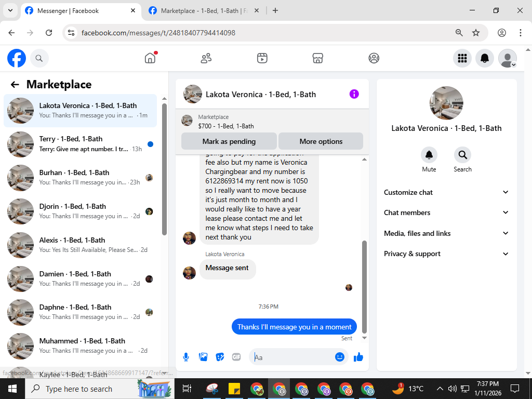Click the back arrow beside Marketplace heading
532x399 pixels.
(15, 85)
